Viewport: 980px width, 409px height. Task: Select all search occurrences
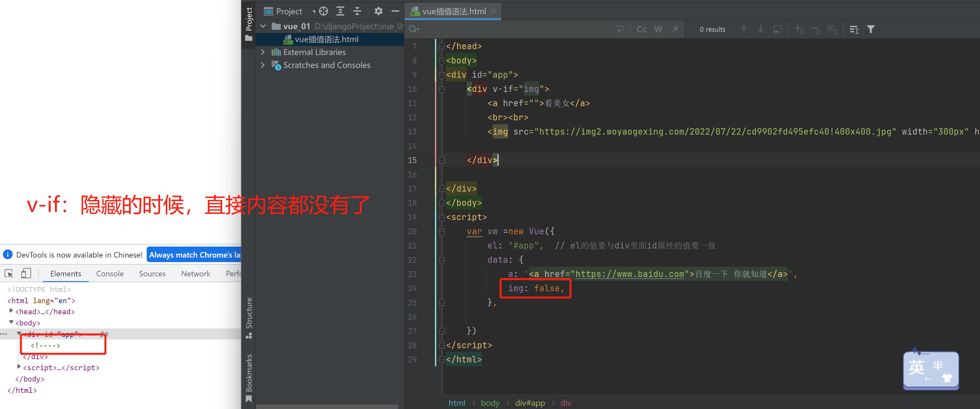833,29
